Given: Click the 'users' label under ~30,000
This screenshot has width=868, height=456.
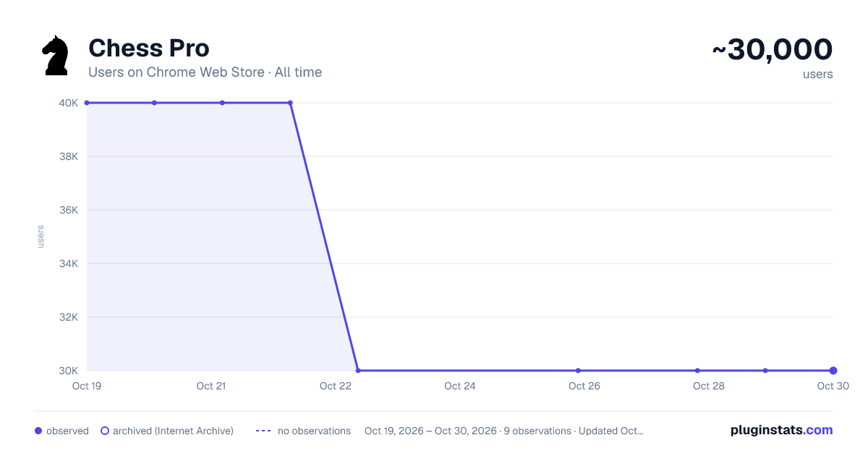Looking at the screenshot, I should [818, 75].
